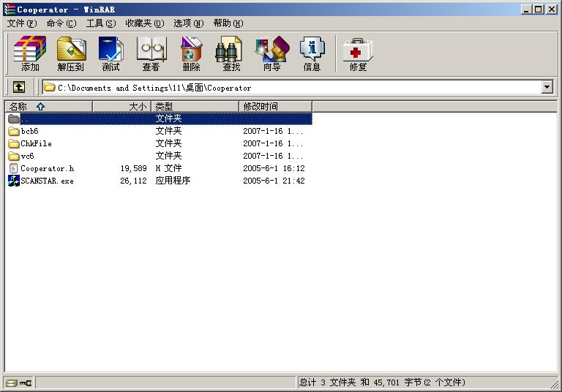The width and height of the screenshot is (562, 392).
Task: Click the parent folder '..' icon
Action: point(14,118)
